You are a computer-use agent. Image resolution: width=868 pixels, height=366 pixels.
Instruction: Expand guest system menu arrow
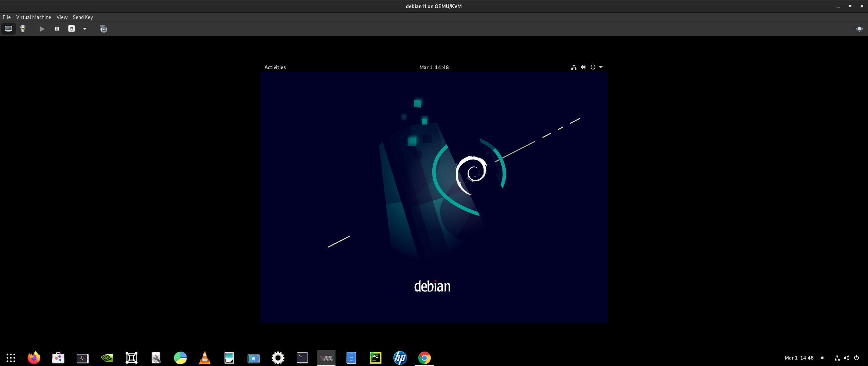pyautogui.click(x=601, y=67)
